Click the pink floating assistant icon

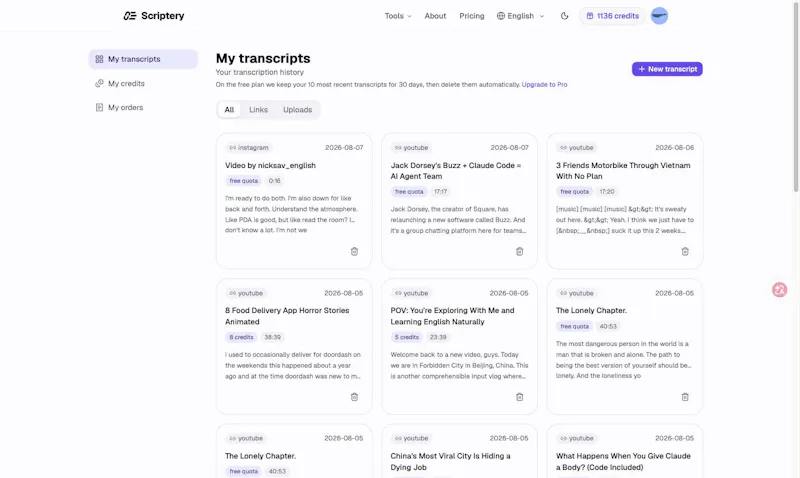pyautogui.click(x=779, y=290)
